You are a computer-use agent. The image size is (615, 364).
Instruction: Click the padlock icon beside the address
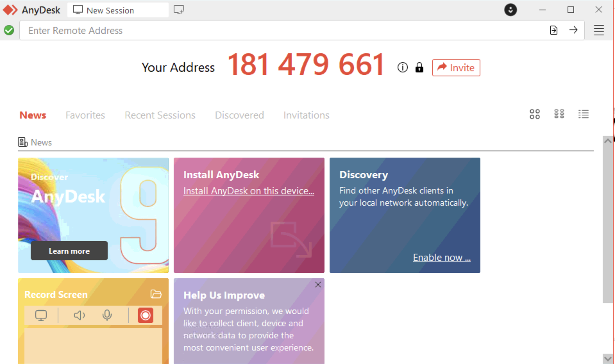coord(419,67)
